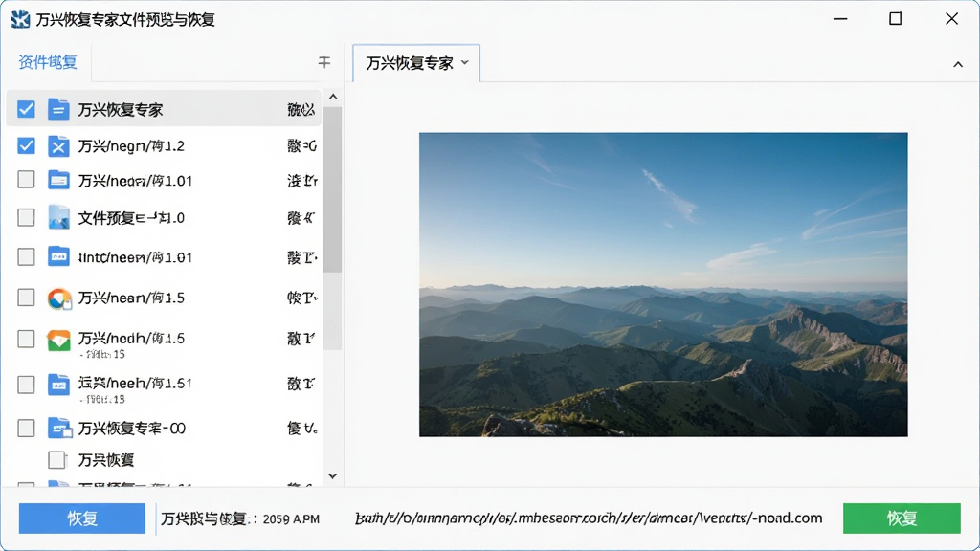Select the 万兴恢复专率-00 file name
This screenshot has width=980, height=551.
[132, 429]
